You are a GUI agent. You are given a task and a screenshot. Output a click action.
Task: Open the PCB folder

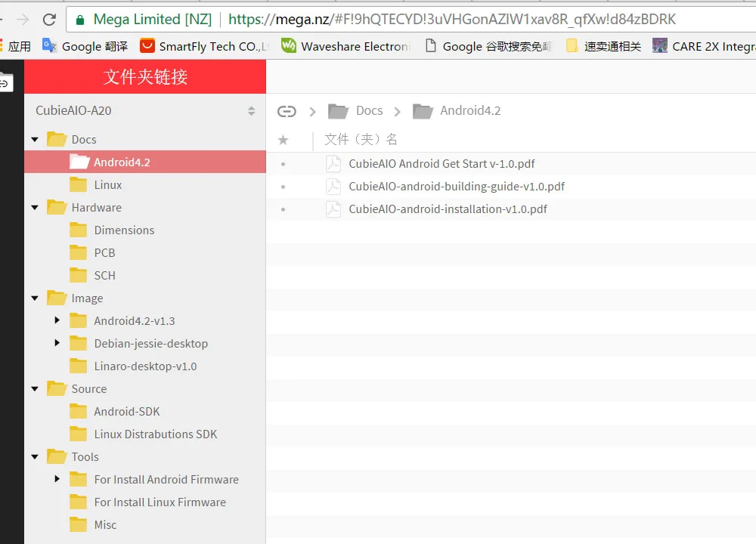click(x=104, y=253)
